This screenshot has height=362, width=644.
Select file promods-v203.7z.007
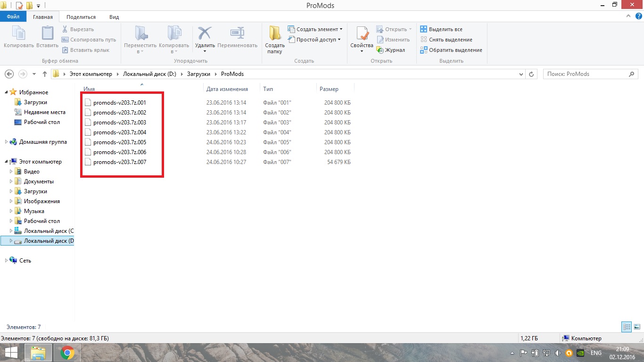[x=120, y=162]
